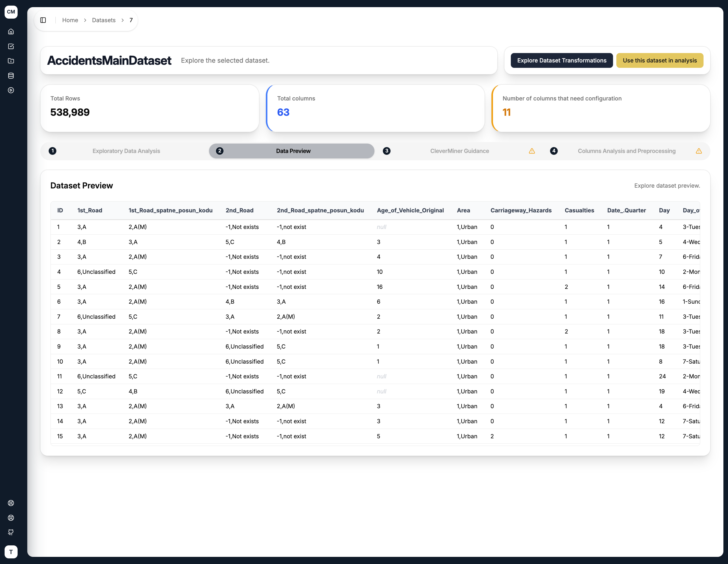Click the Columns Analysis warning triangle
Screen dimensions: 728x564
pyautogui.click(x=699, y=151)
